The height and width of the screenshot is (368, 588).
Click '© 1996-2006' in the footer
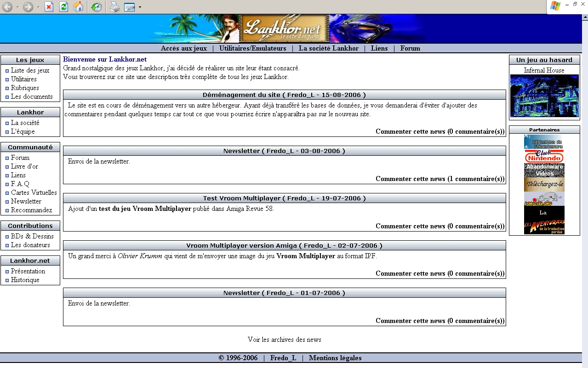238,358
